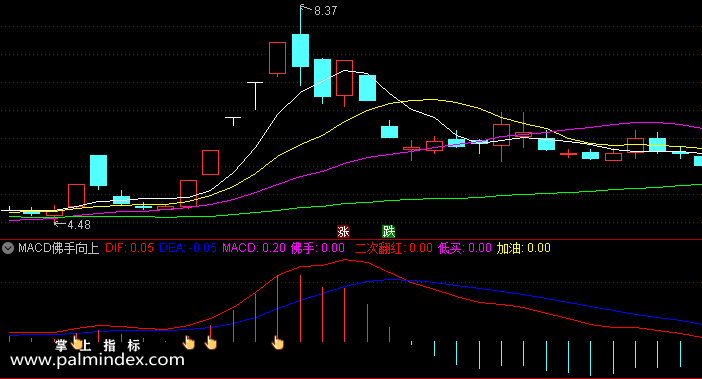Click the 8.37 high price label
702x379 pixels.
[325, 11]
